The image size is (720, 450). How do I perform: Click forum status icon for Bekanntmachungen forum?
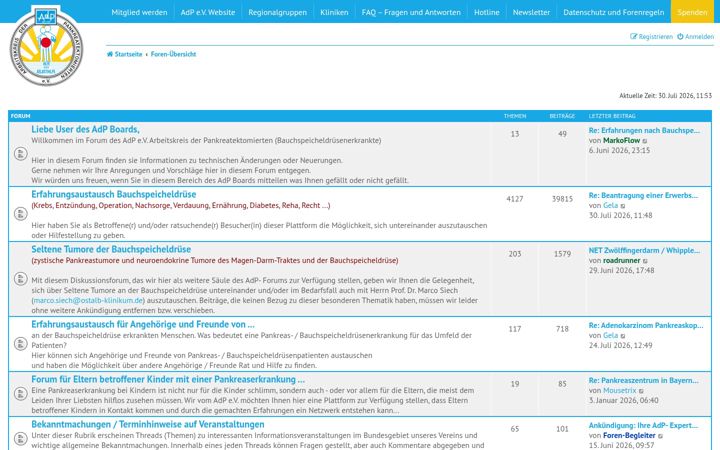tap(20, 438)
